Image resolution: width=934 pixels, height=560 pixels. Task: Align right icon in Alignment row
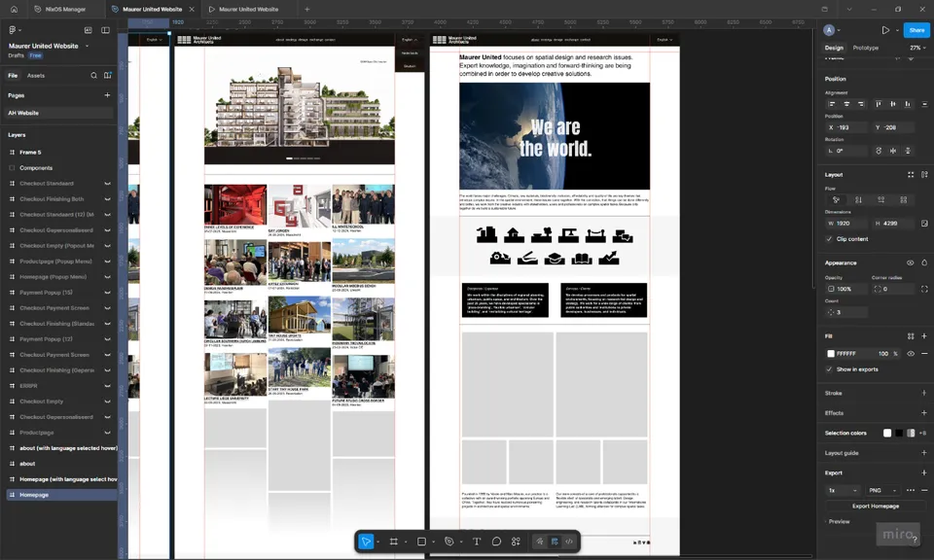[x=861, y=104]
